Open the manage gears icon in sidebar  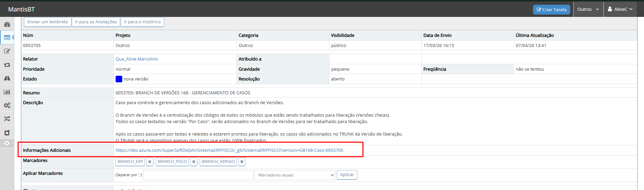(7, 105)
